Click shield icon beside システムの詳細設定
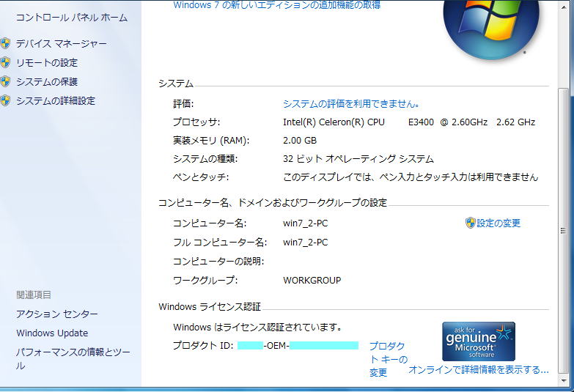The image size is (574, 392). tap(5, 100)
